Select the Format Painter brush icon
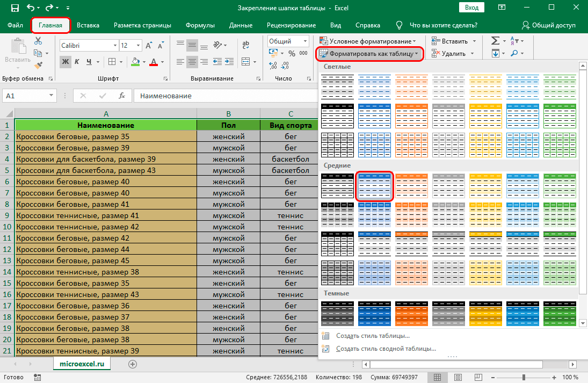 (38, 65)
